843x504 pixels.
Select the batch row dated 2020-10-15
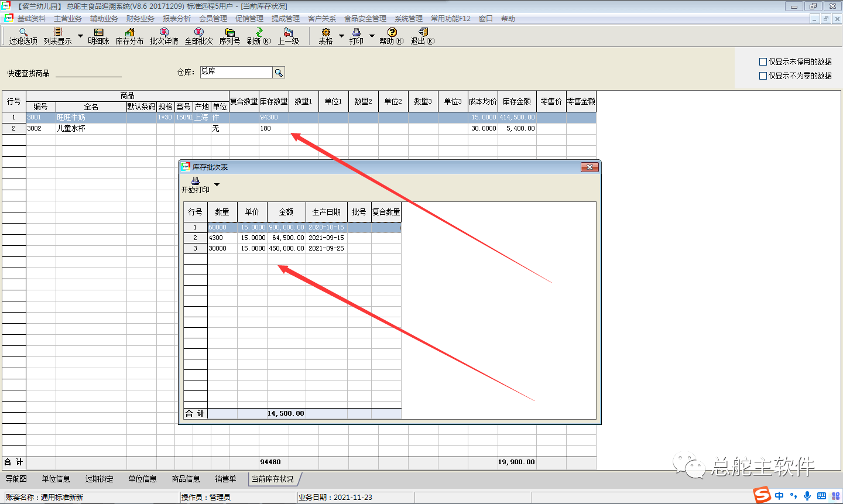pyautogui.click(x=293, y=227)
